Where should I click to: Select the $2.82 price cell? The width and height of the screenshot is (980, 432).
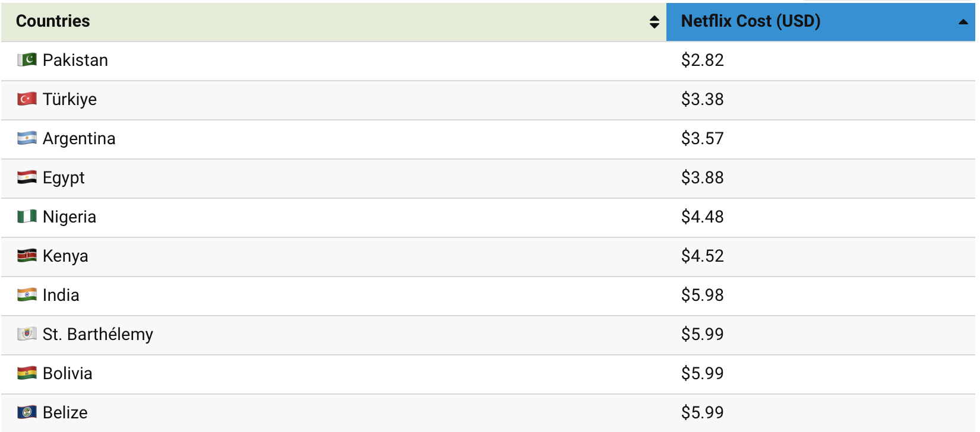703,60
